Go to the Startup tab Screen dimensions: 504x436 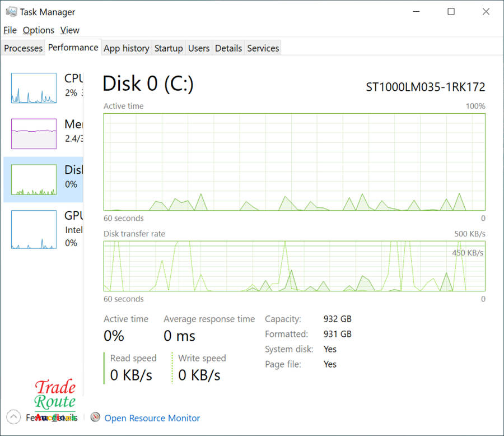[x=169, y=48]
